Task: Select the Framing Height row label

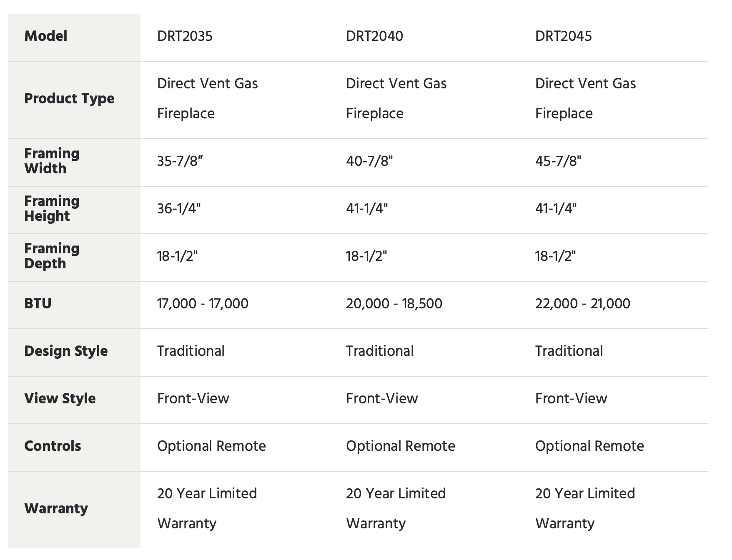Action: (x=52, y=208)
